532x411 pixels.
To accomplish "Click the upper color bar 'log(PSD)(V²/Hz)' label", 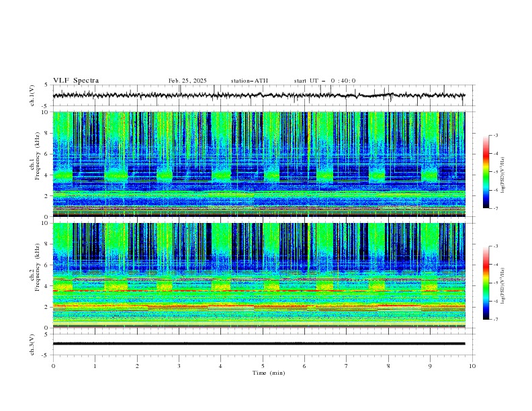I will coord(502,175).
